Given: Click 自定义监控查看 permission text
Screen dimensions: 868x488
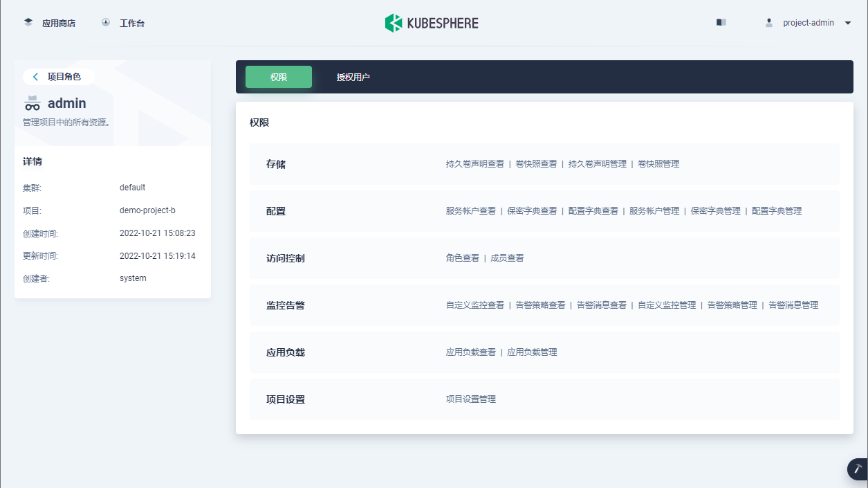Looking at the screenshot, I should coord(475,305).
